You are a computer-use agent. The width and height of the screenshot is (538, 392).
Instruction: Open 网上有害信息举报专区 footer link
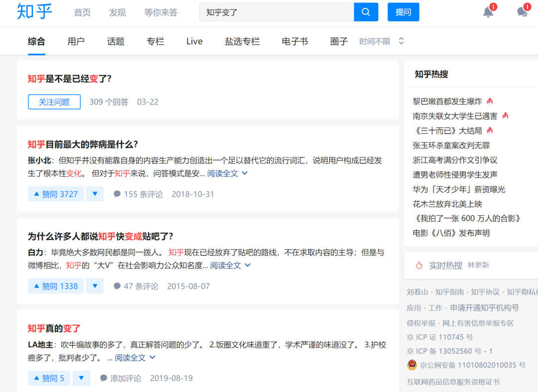click(x=478, y=323)
